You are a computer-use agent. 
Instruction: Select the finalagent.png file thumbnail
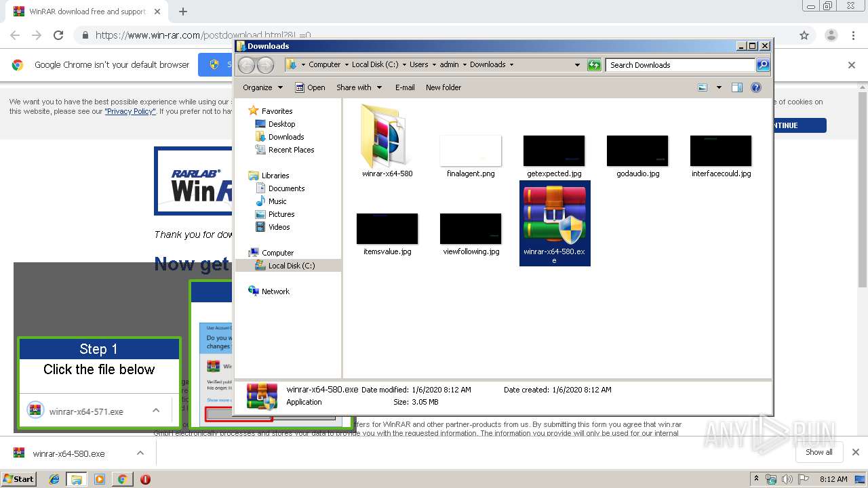(471, 150)
